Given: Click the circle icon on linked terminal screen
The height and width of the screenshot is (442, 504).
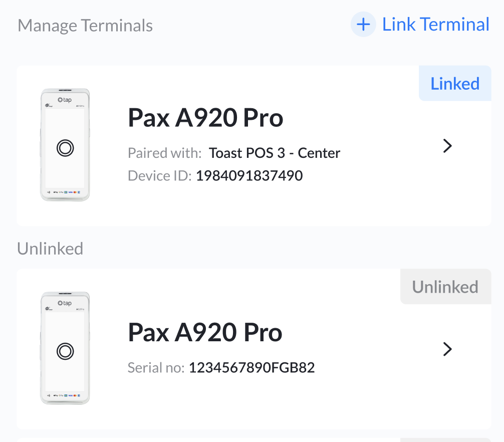Looking at the screenshot, I should tap(65, 148).
